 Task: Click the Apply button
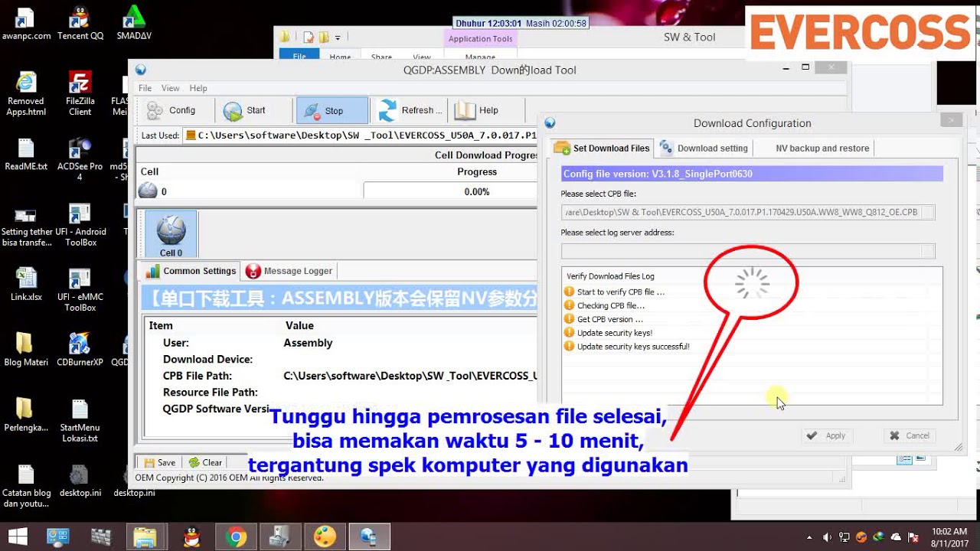pos(825,435)
